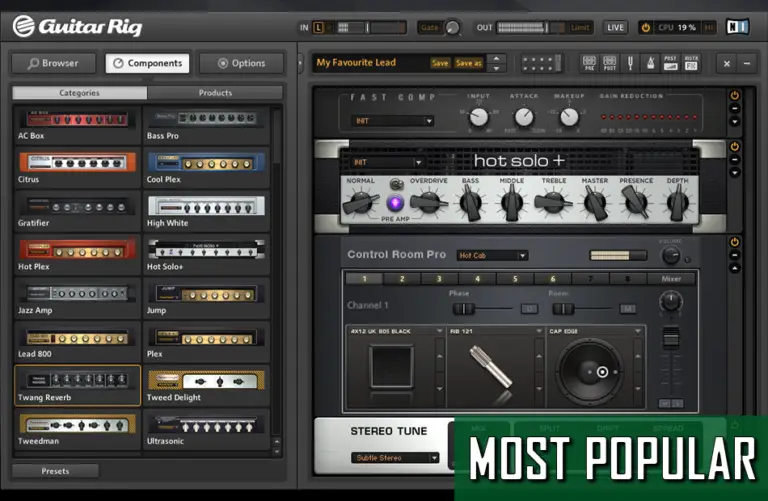Toggle the Control Room Pro power button
This screenshot has height=501, width=768.
(x=735, y=242)
